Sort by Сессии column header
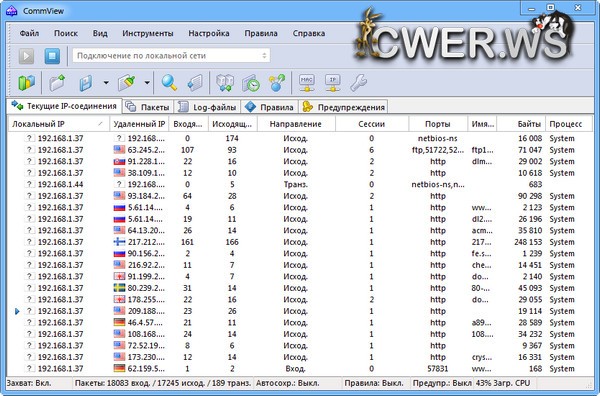This screenshot has width=600, height=396. (x=372, y=124)
